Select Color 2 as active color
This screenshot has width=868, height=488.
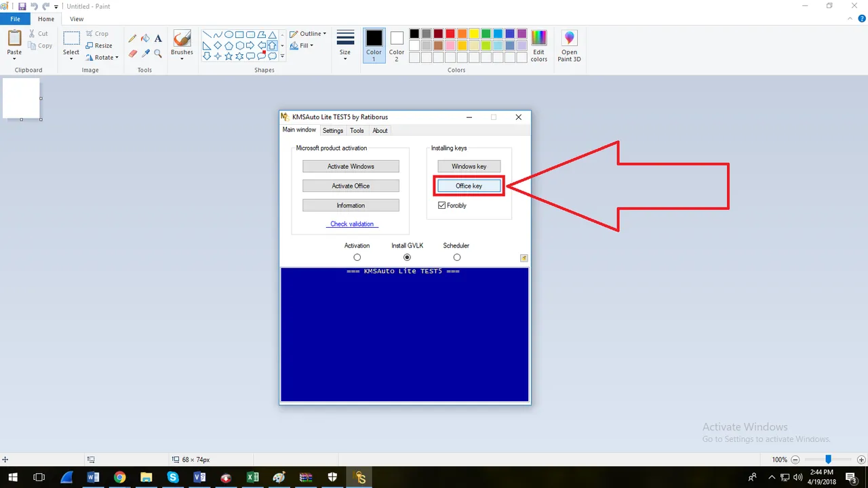click(x=397, y=45)
